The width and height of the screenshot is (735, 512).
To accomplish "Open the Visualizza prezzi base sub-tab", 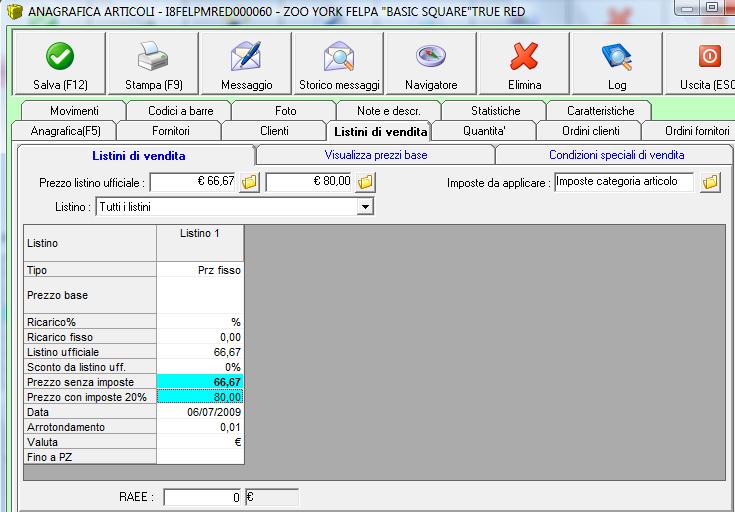I will pos(375,155).
